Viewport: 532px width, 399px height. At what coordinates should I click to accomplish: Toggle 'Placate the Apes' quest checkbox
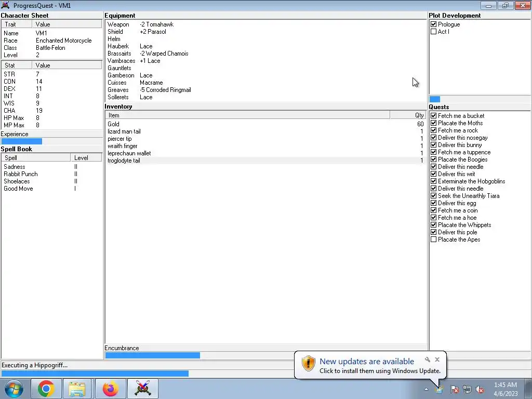(x=434, y=240)
